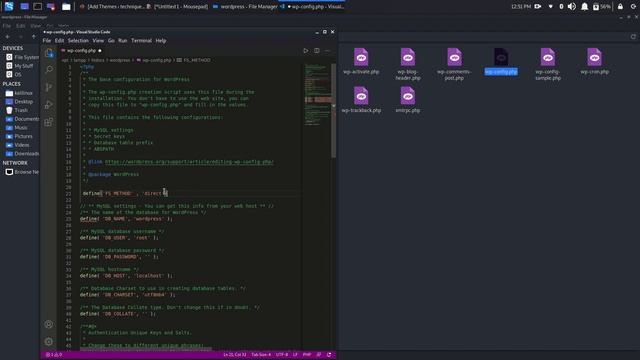Split the editor to the right
Image resolution: width=640 pixels, height=360 pixels.
click(317, 51)
